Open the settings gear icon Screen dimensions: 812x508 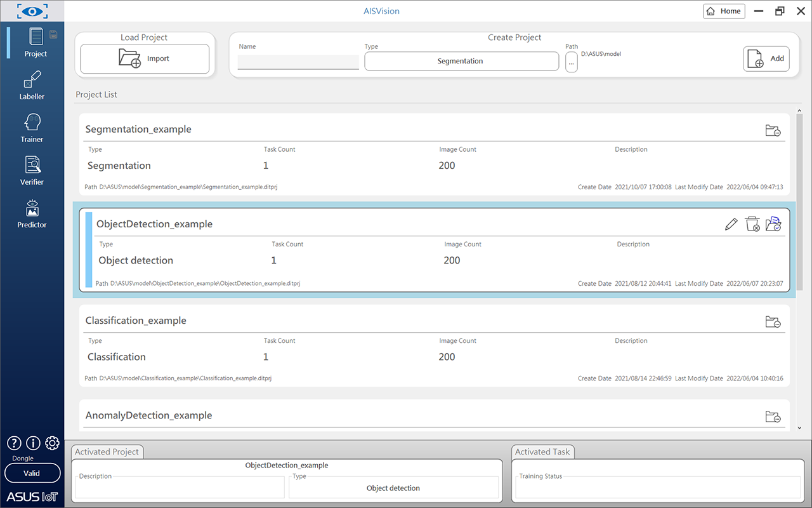pyautogui.click(x=52, y=443)
